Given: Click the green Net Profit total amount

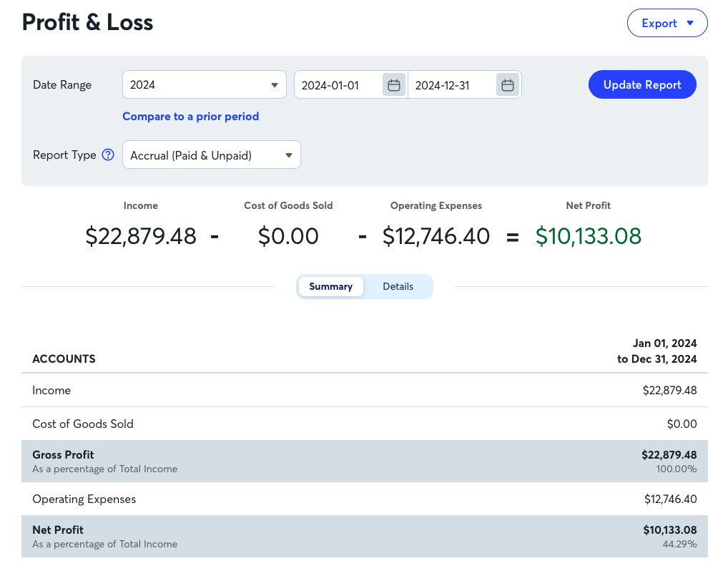Looking at the screenshot, I should pyautogui.click(x=588, y=235).
